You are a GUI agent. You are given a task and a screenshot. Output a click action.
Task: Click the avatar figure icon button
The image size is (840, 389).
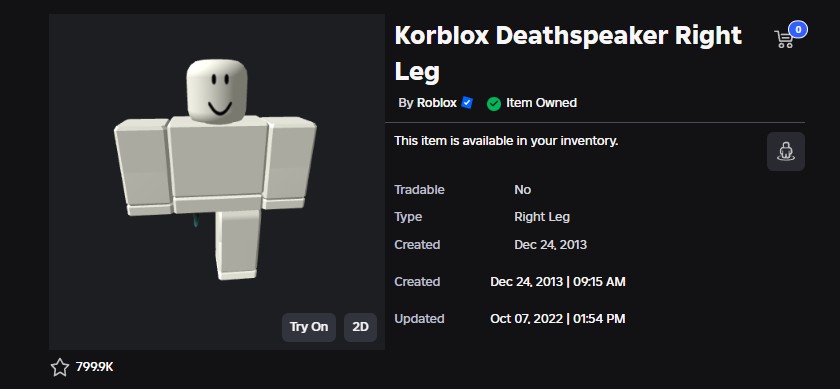click(785, 152)
